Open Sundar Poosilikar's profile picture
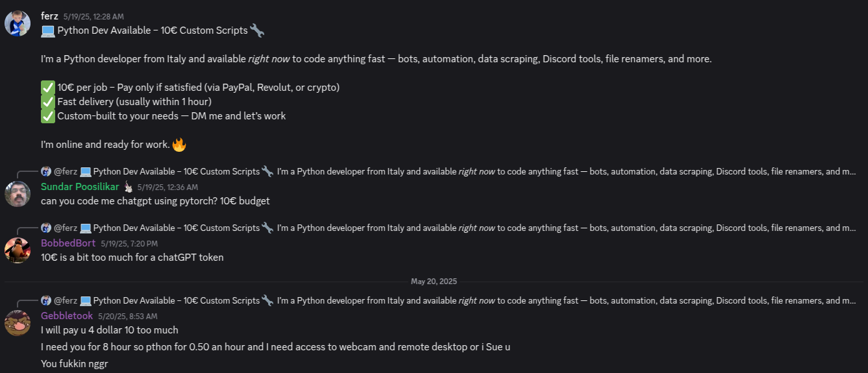Viewport: 868px width, 373px height. pyautogui.click(x=18, y=194)
